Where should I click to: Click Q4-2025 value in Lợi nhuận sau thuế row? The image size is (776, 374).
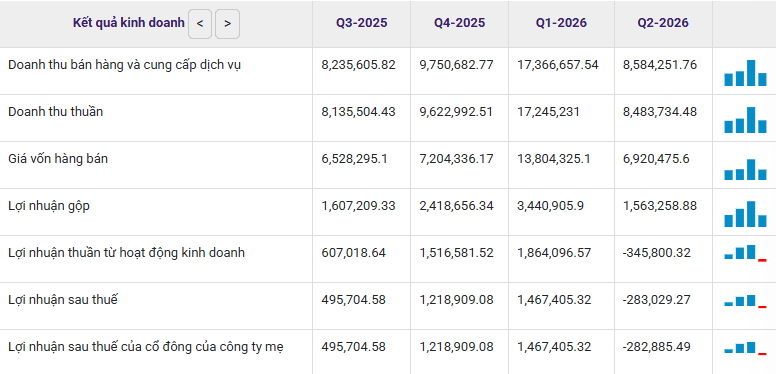(x=456, y=300)
